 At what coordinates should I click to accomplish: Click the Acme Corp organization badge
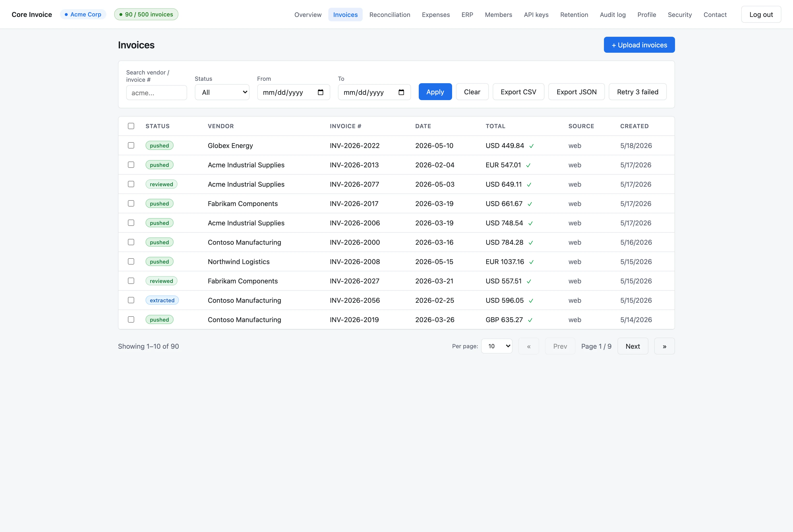pyautogui.click(x=83, y=14)
